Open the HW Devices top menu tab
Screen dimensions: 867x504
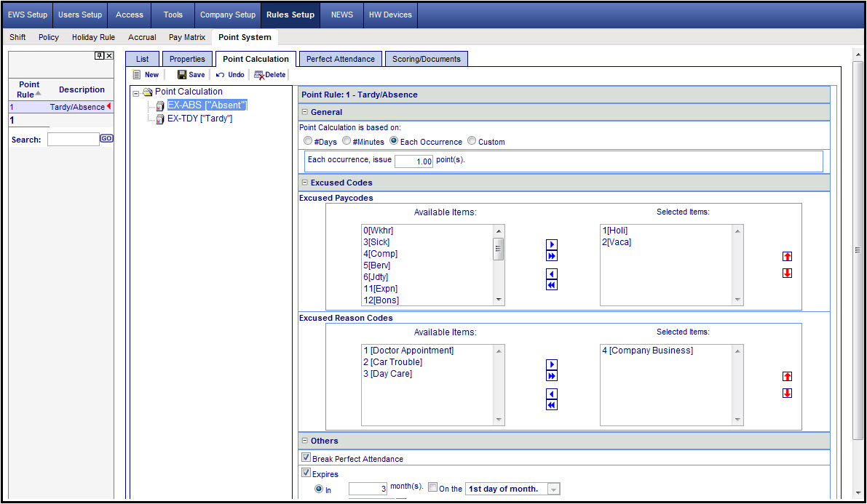click(x=390, y=15)
